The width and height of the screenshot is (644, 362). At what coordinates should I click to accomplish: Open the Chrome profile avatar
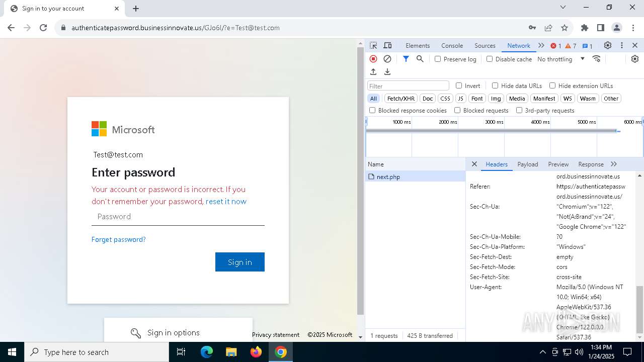(617, 28)
